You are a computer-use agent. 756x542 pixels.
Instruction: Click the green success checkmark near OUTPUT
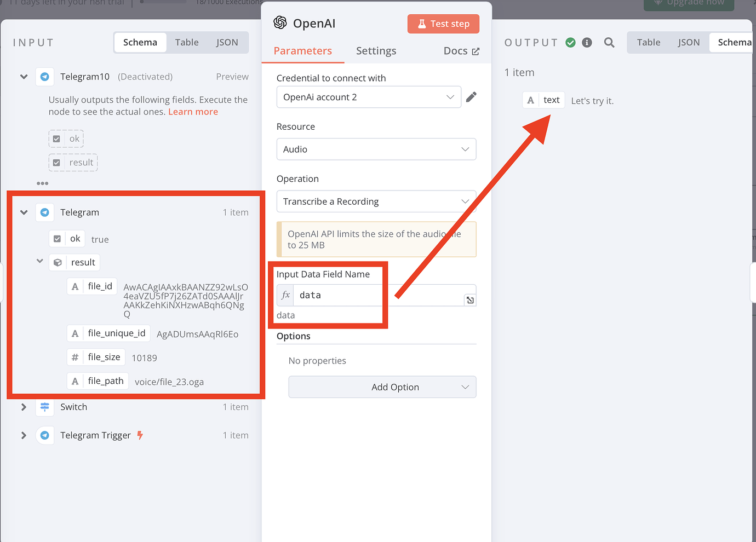click(x=570, y=42)
